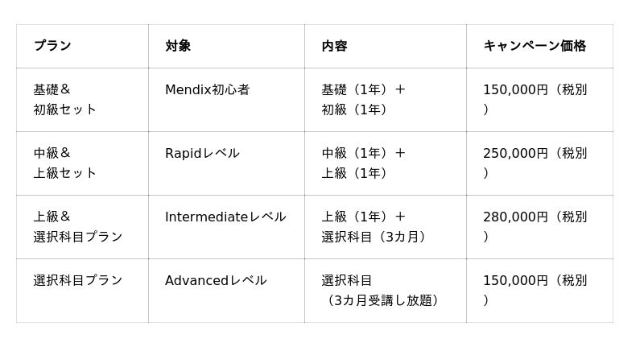
Task: Click the Rapidレベル target cell
Action: coord(227,163)
